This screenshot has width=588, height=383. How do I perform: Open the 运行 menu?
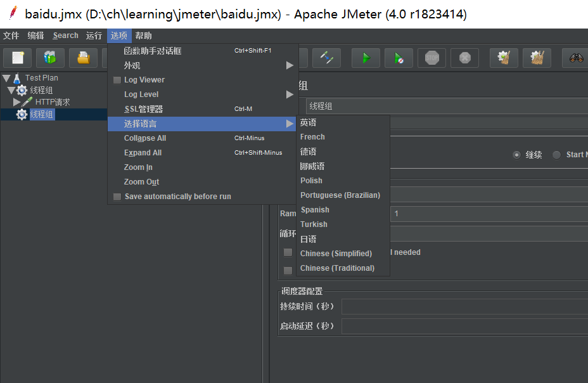94,36
